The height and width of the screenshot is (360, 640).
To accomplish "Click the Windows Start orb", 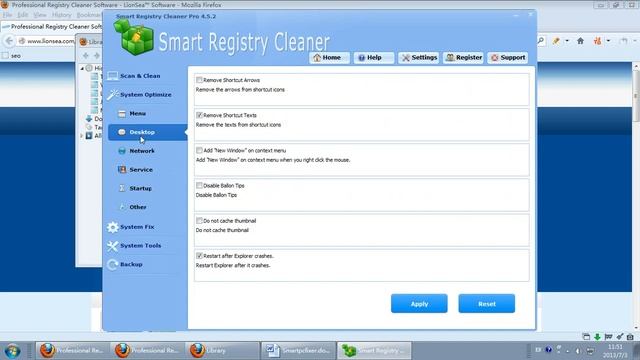I will tap(12, 351).
